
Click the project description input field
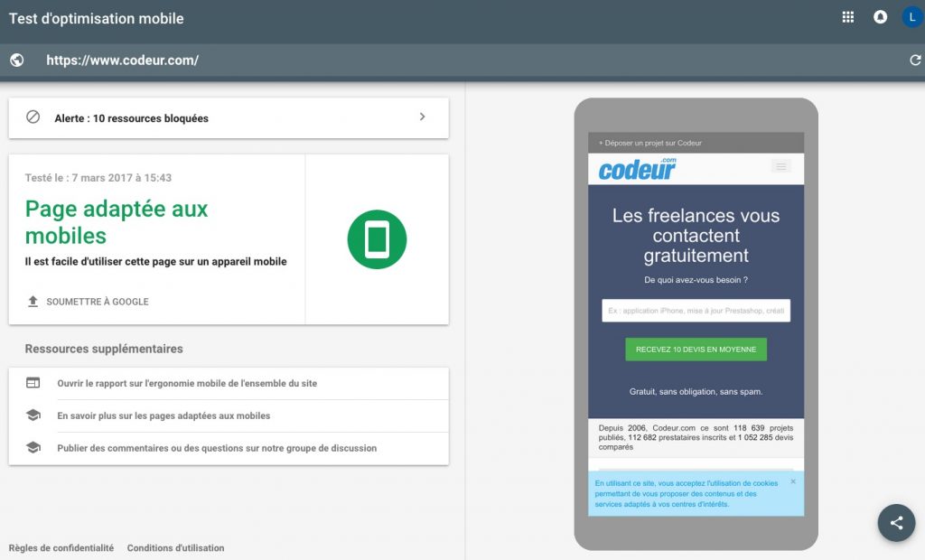696,311
